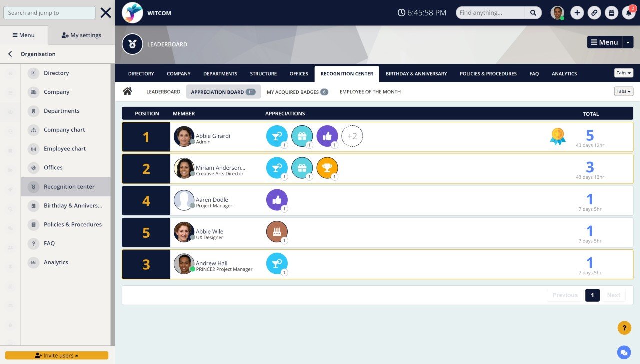Click the link icon in the top bar
The height and width of the screenshot is (364, 640).
coord(594,12)
